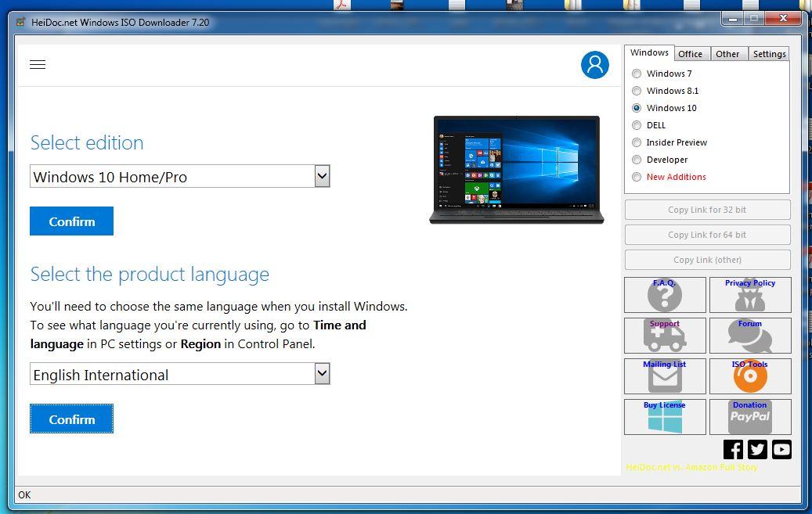Open the Buy License Windows logo tile
812x514 pixels.
pyautogui.click(x=665, y=417)
